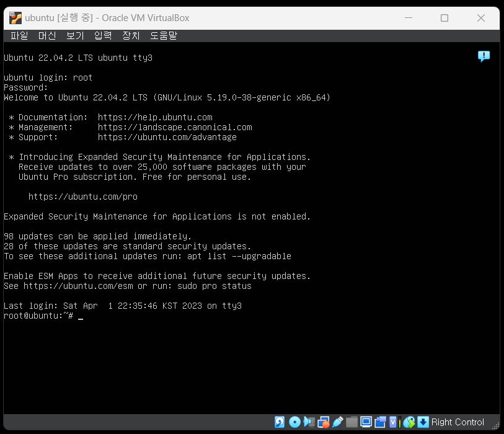Click the network adapter status icon
This screenshot has width=504, height=434.
(324, 422)
